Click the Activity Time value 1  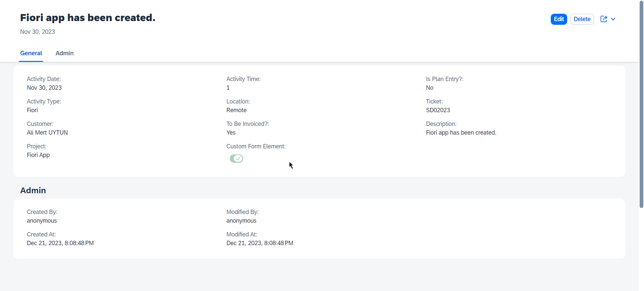pos(228,88)
